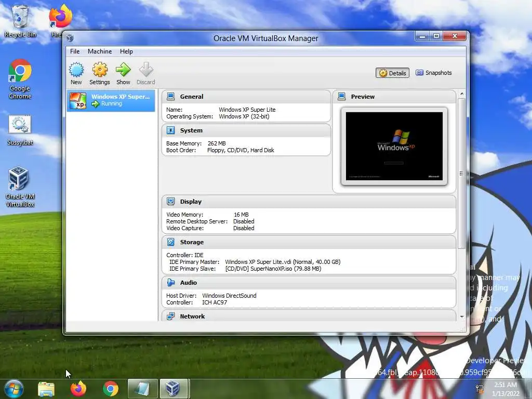Screen dimensions: 532x399
Task: Click the Remote Desktop Server 'Disabled' value
Action: coord(244,221)
